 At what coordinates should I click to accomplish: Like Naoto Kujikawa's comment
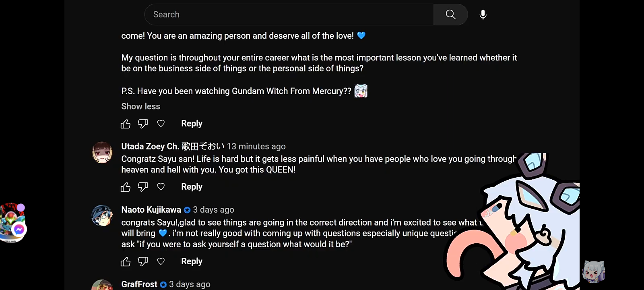(126, 262)
